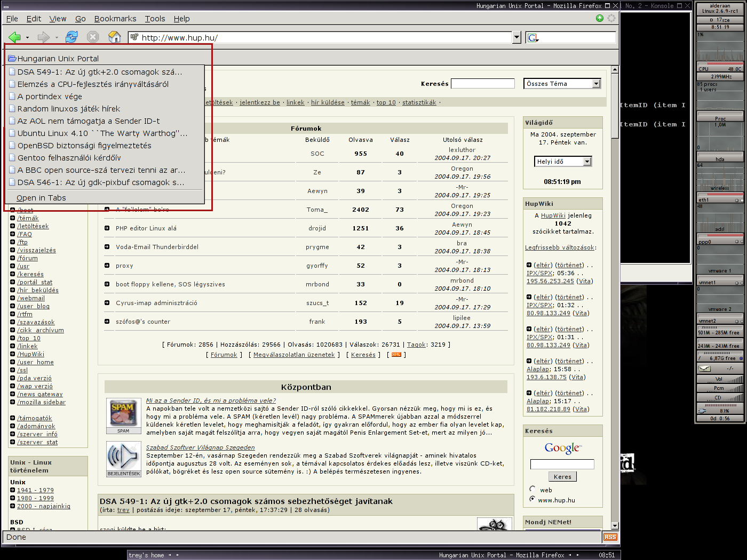
Task: Click the CD slider in system monitor
Action: pyautogui.click(x=720, y=397)
